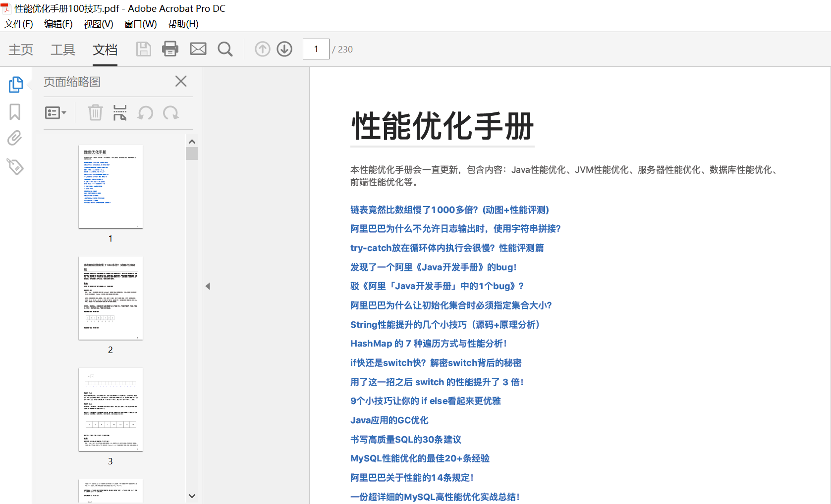
Task: Switch to the 主页 tab
Action: coord(21,50)
